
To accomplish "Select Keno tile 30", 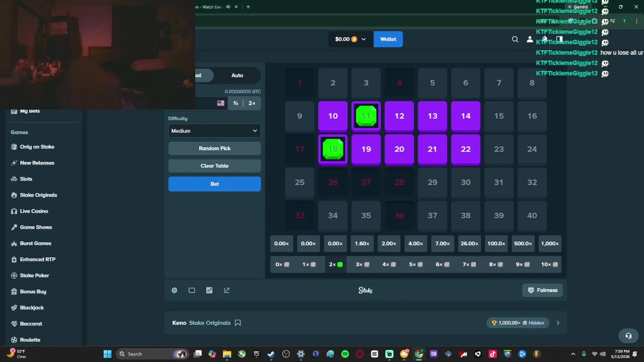I will click(x=466, y=183).
